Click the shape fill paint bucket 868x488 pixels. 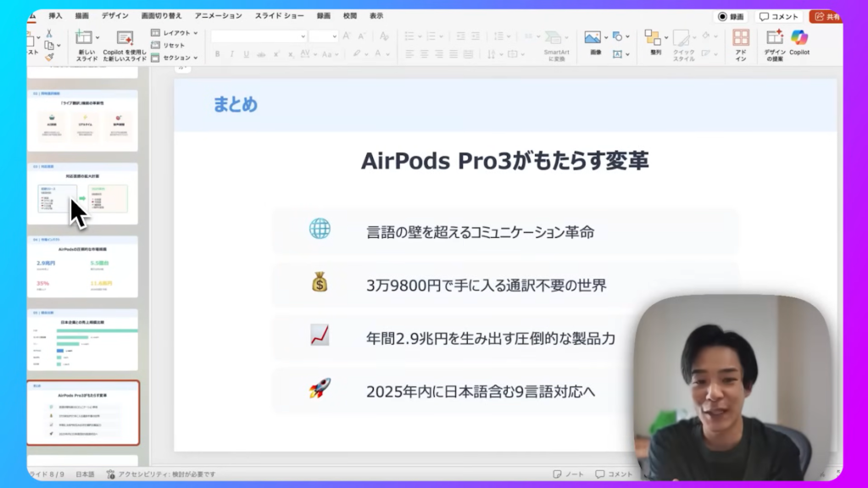706,36
